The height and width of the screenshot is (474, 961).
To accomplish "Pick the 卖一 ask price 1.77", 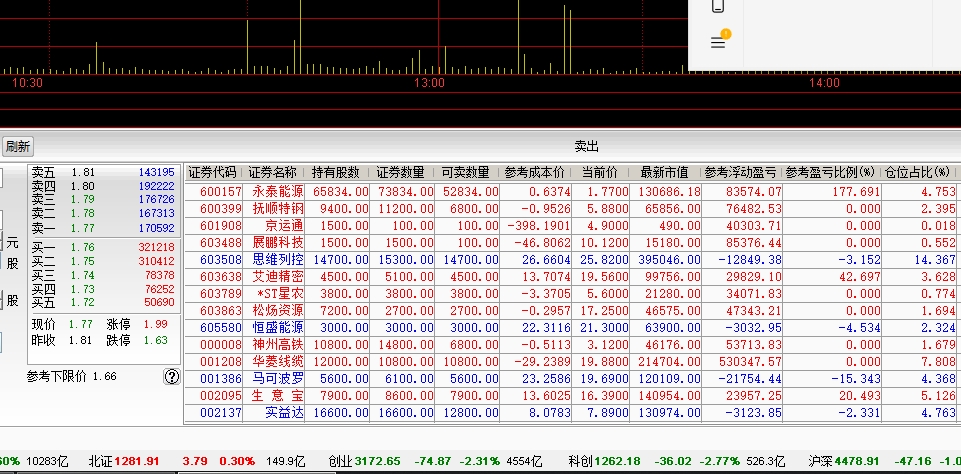I will (83, 228).
